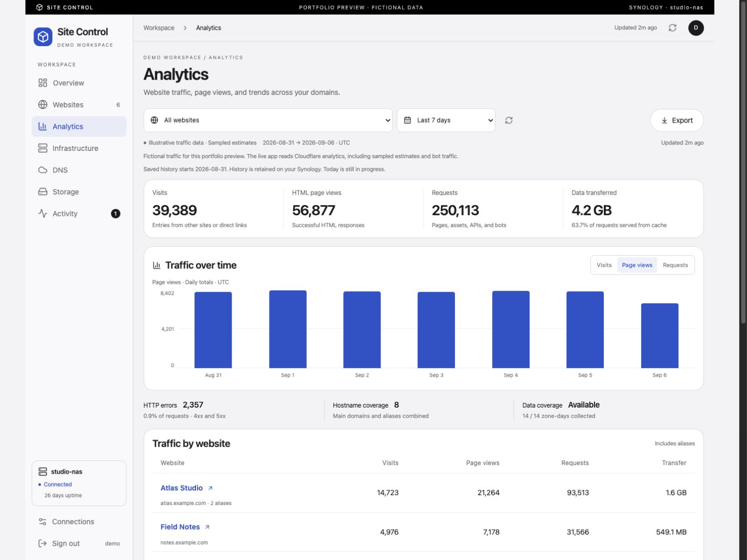The height and width of the screenshot is (560, 747).
Task: Switch chart to Visits
Action: [604, 265]
